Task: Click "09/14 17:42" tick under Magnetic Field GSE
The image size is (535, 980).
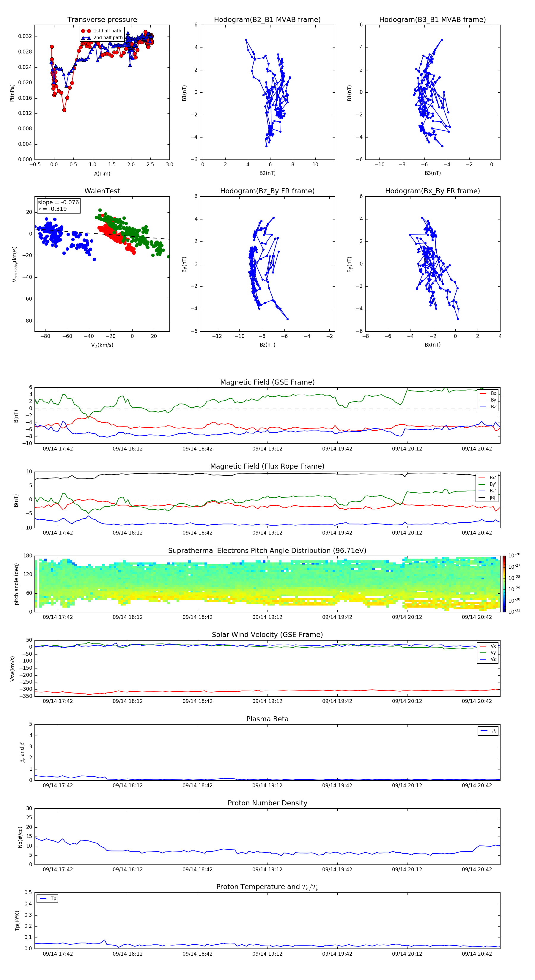Action: (57, 449)
